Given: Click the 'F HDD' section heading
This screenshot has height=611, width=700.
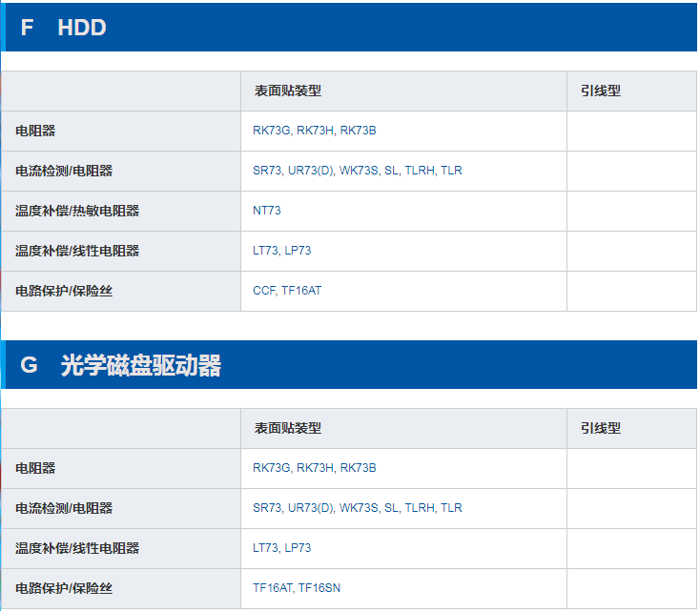Looking at the screenshot, I should 63,28.
